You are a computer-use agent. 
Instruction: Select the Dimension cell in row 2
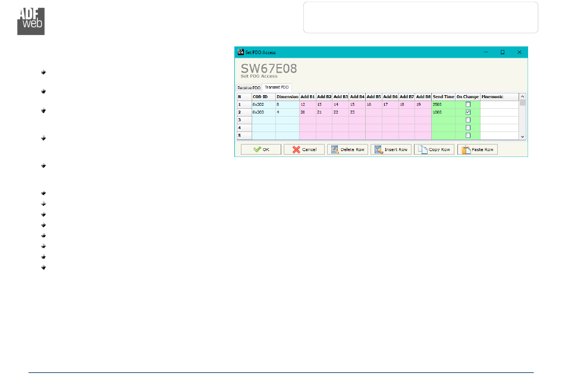[x=287, y=112]
